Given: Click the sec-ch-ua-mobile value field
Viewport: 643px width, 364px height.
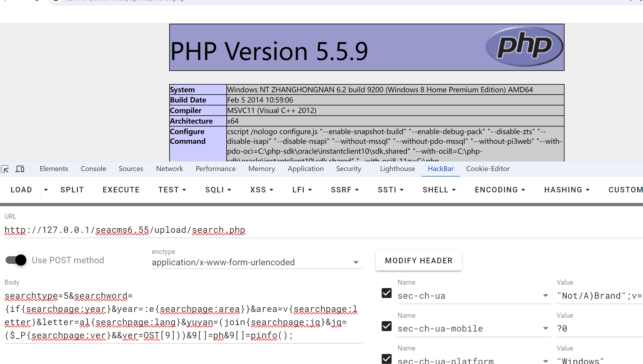Looking at the screenshot, I should click(600, 329).
